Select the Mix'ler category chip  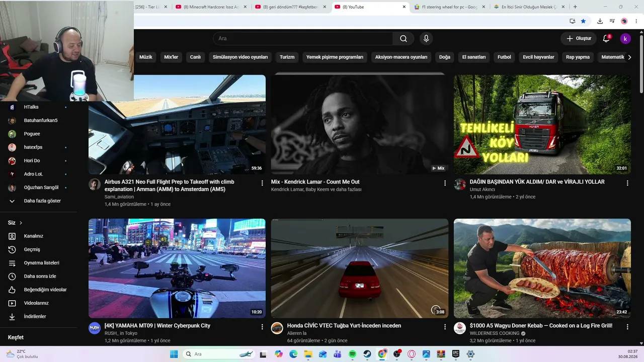pos(171,57)
